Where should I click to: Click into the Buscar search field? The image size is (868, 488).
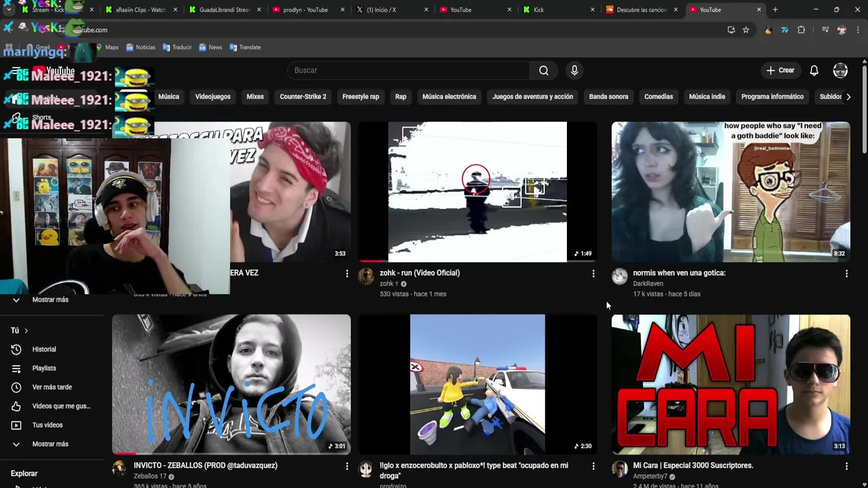tap(408, 70)
